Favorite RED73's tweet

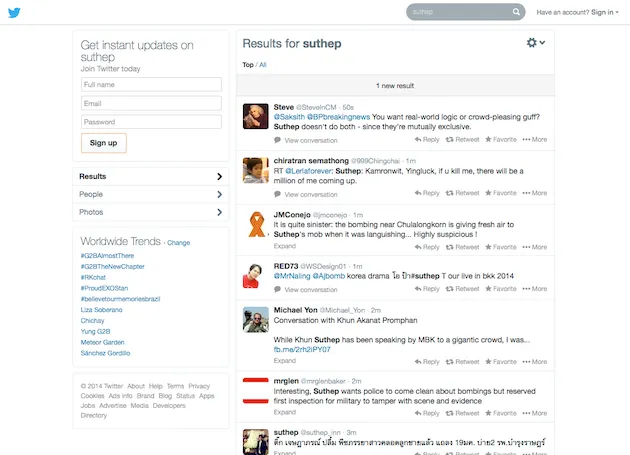coord(501,289)
